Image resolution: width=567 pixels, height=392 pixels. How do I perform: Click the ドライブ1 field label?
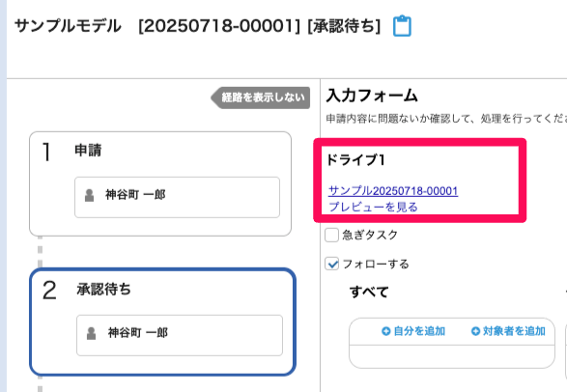(x=355, y=159)
